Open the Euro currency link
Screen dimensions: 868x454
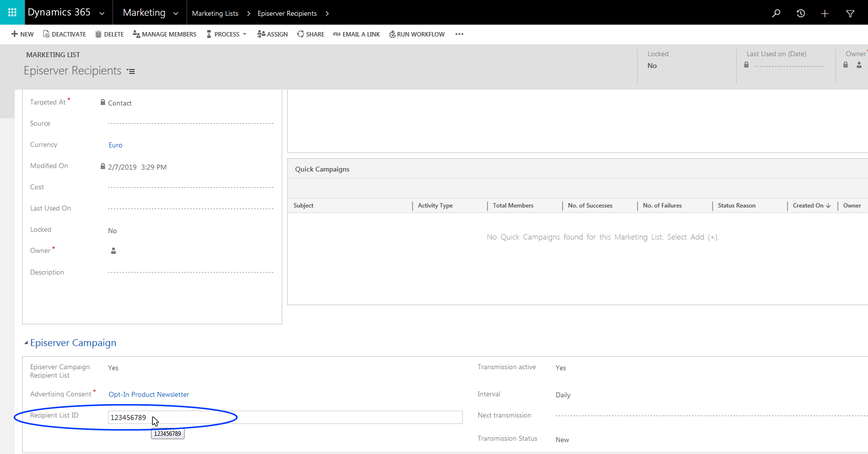[x=115, y=145]
